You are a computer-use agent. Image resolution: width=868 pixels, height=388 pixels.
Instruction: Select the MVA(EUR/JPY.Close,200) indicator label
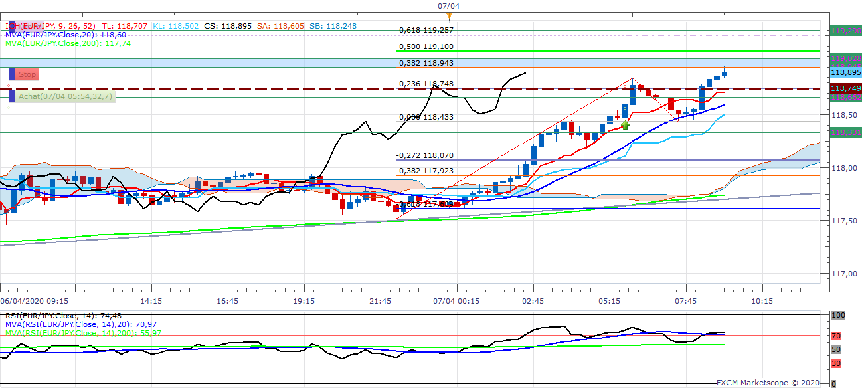[60, 43]
